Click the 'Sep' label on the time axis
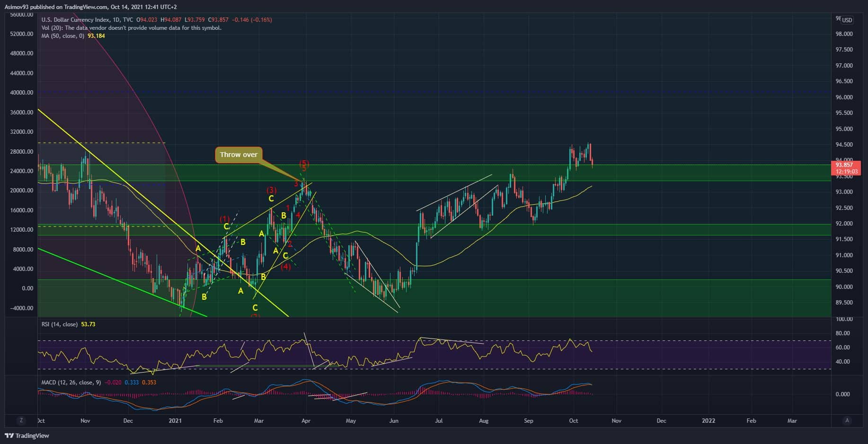The image size is (868, 444). coord(529,421)
